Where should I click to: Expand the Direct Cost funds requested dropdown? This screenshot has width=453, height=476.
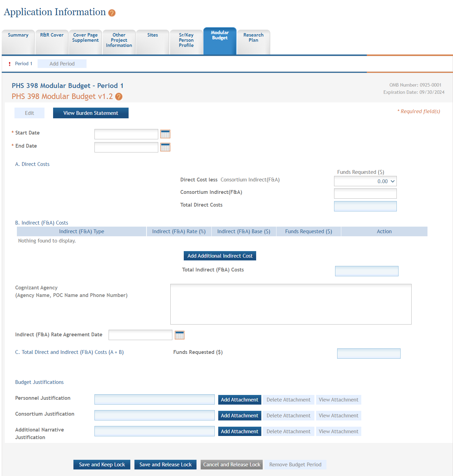coord(392,181)
